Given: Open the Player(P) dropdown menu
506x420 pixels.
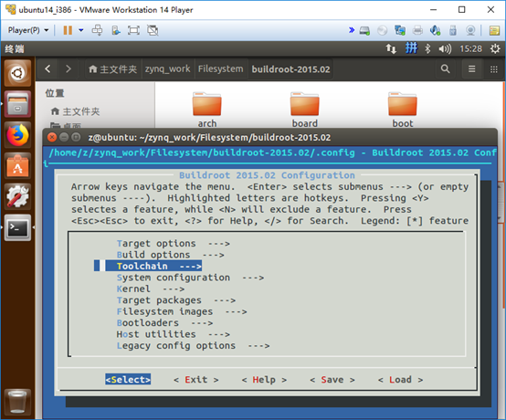Looking at the screenshot, I should pyautogui.click(x=28, y=30).
